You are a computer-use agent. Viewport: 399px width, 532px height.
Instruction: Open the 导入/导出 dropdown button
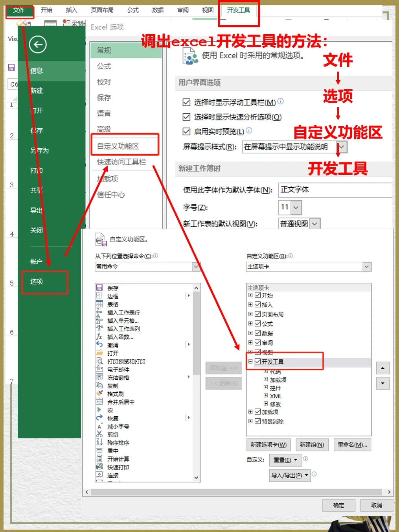pyautogui.click(x=290, y=475)
